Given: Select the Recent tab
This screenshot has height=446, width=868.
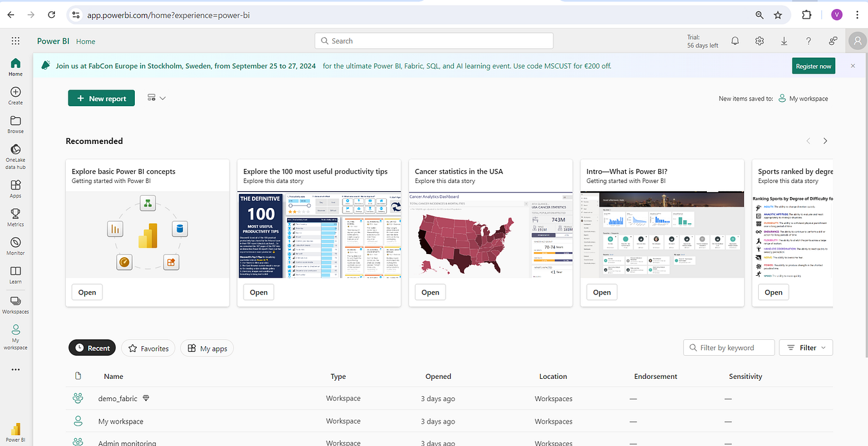Looking at the screenshot, I should [92, 348].
